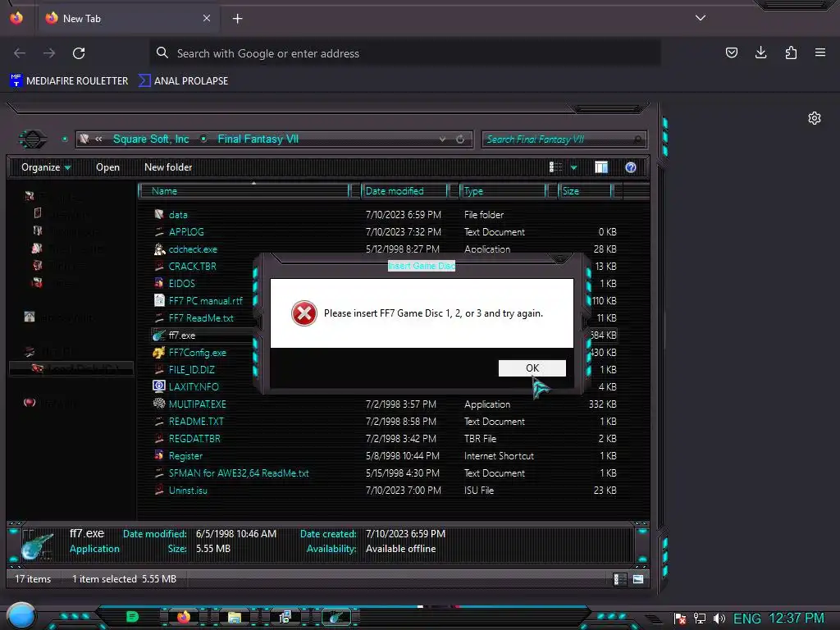Select the FILE_ID.DIZ file
This screenshot has width=840, height=630.
[x=191, y=370]
